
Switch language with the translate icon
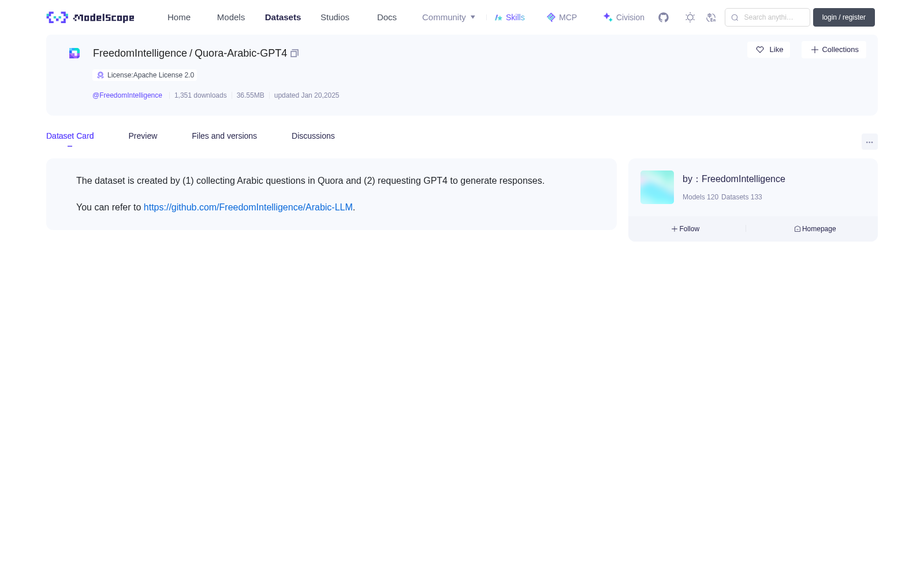click(711, 17)
